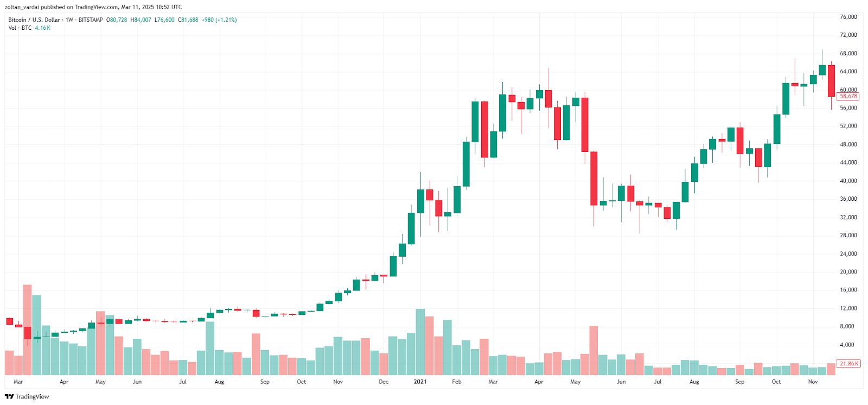
Task: Click the TradingView logo icon
Action: [x=9, y=397]
